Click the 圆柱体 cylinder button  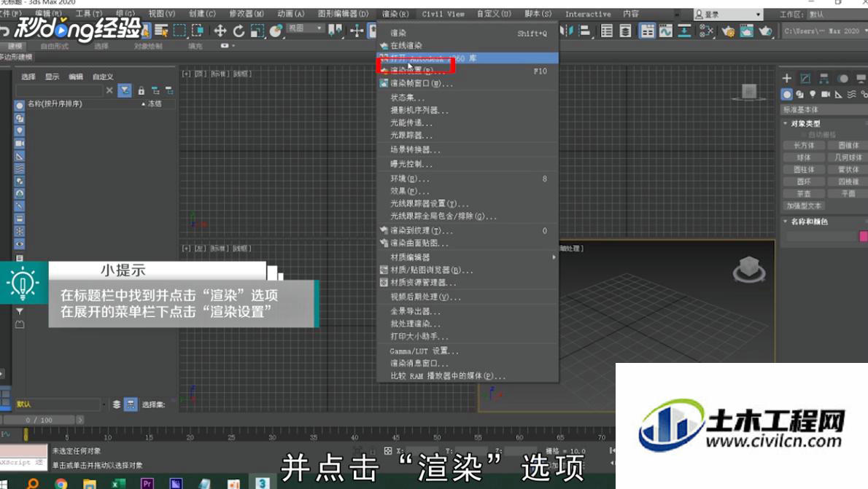[804, 170]
